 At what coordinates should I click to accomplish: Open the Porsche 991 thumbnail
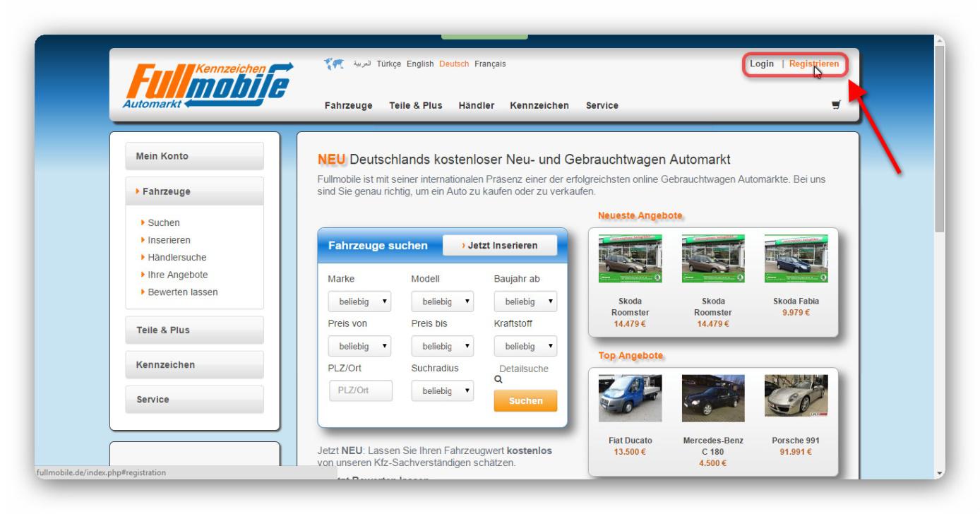[796, 398]
